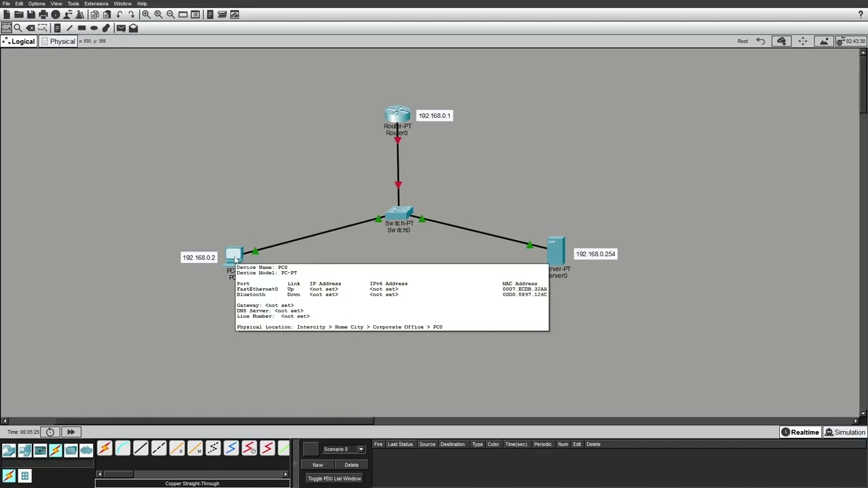The height and width of the screenshot is (488, 868).
Task: Select the Connections device category icon
Action: (x=56, y=450)
